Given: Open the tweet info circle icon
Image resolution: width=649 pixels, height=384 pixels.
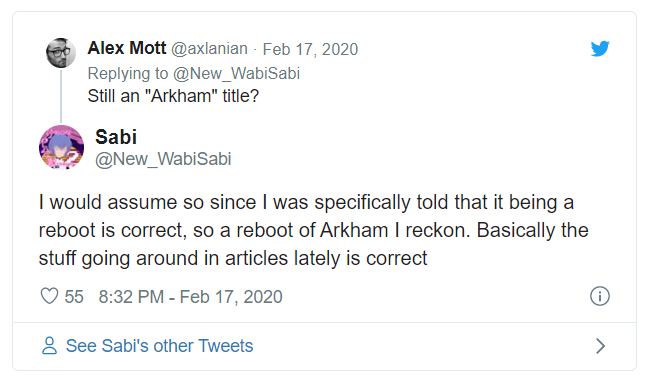Looking at the screenshot, I should click(x=599, y=296).
